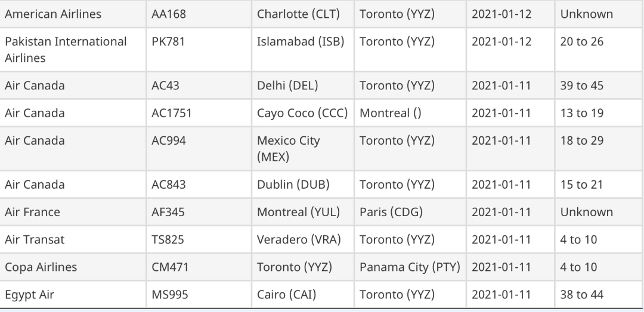Image resolution: width=644 pixels, height=312 pixels.
Task: Select Dublin (DUB) departure cell
Action: click(303, 185)
